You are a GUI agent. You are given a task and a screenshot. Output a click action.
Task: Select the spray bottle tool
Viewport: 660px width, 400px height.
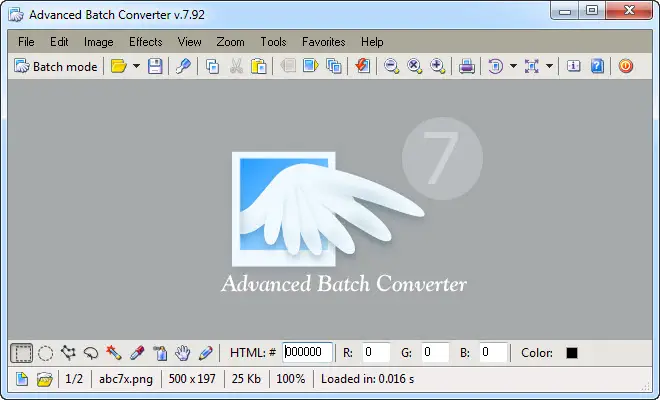click(x=160, y=353)
